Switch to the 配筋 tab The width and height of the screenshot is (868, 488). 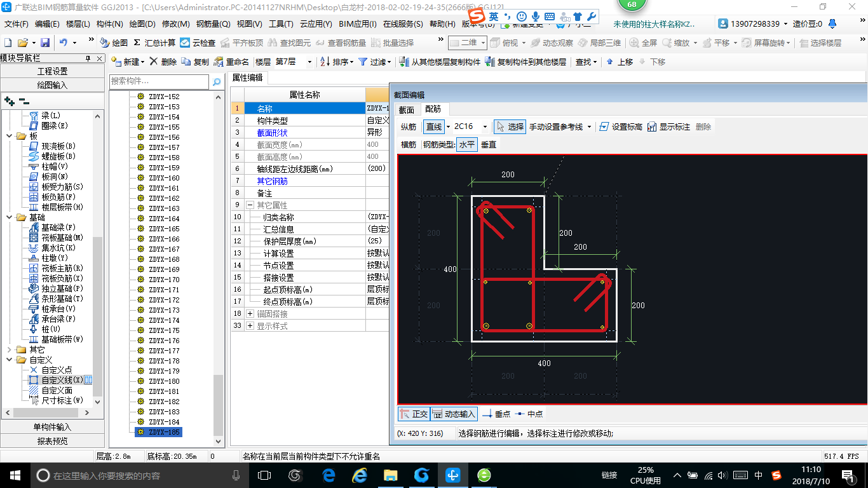[433, 109]
